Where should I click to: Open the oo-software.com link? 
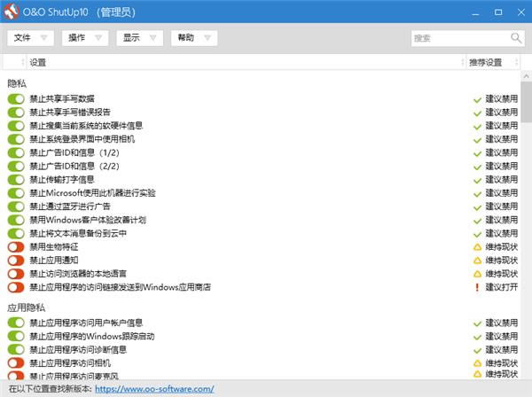click(x=154, y=389)
